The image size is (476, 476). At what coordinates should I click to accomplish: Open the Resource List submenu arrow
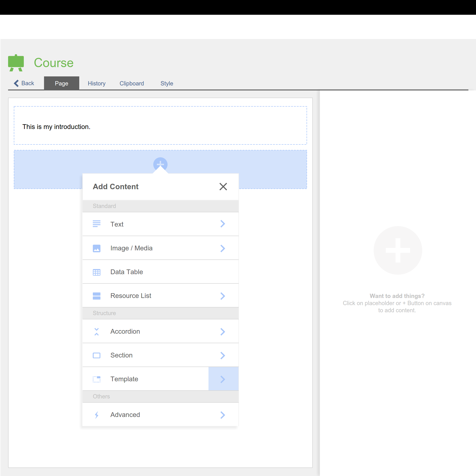pyautogui.click(x=223, y=296)
